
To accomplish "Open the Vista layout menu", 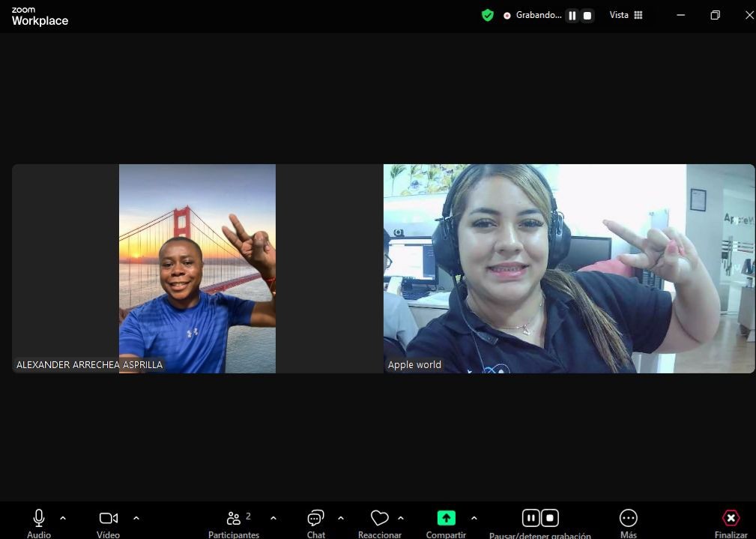I will click(626, 15).
